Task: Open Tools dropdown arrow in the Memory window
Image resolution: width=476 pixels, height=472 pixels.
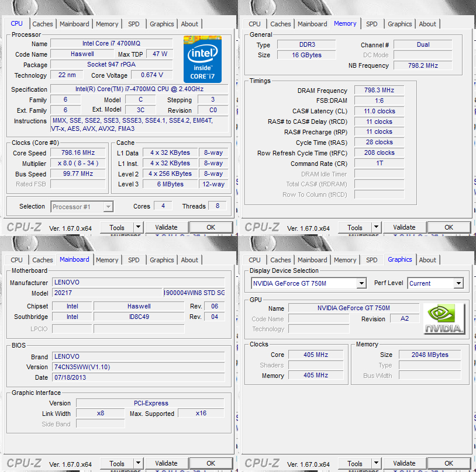Action: 376,227
